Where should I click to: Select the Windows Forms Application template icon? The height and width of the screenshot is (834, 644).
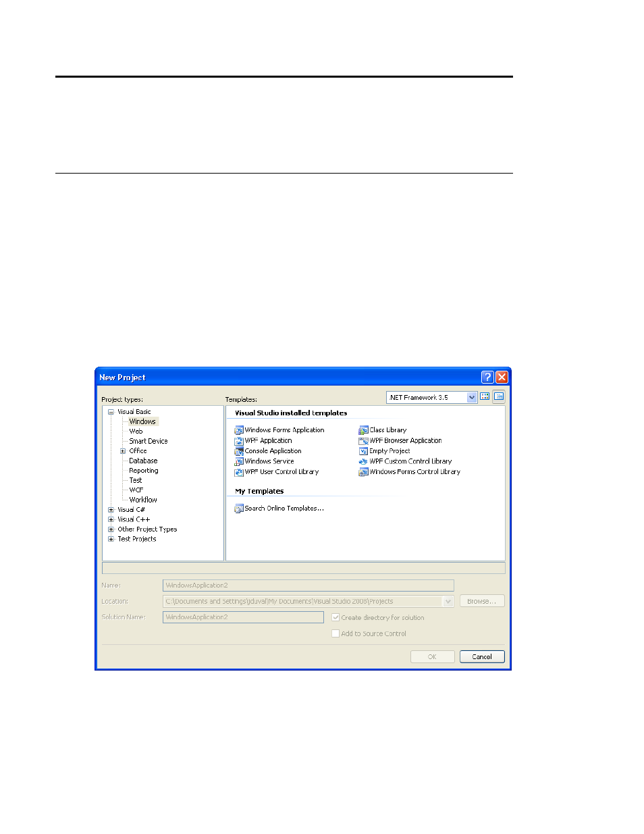pos(239,430)
